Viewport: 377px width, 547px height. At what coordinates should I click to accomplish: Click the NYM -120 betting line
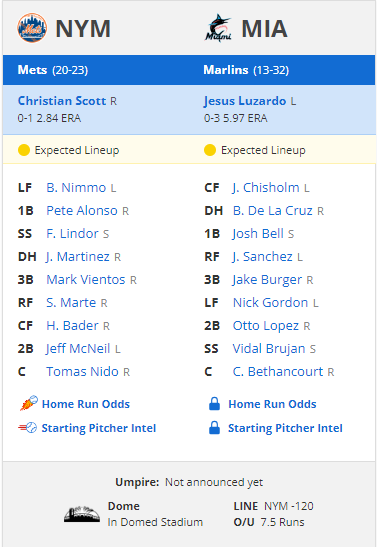(289, 506)
